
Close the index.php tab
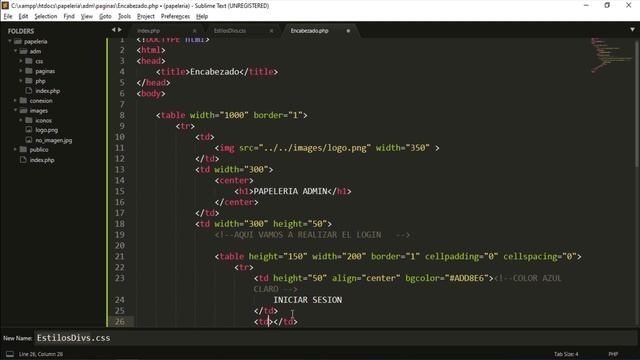click(x=195, y=31)
